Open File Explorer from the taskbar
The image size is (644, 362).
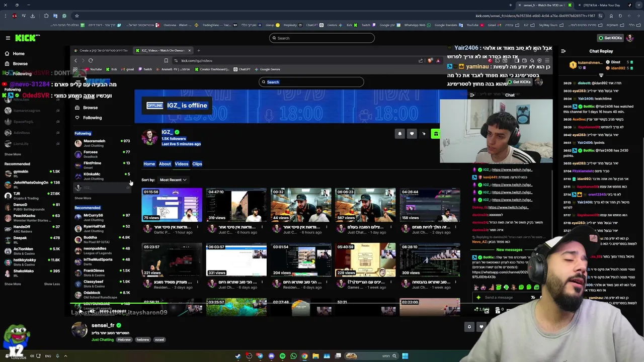pyautogui.click(x=315, y=356)
